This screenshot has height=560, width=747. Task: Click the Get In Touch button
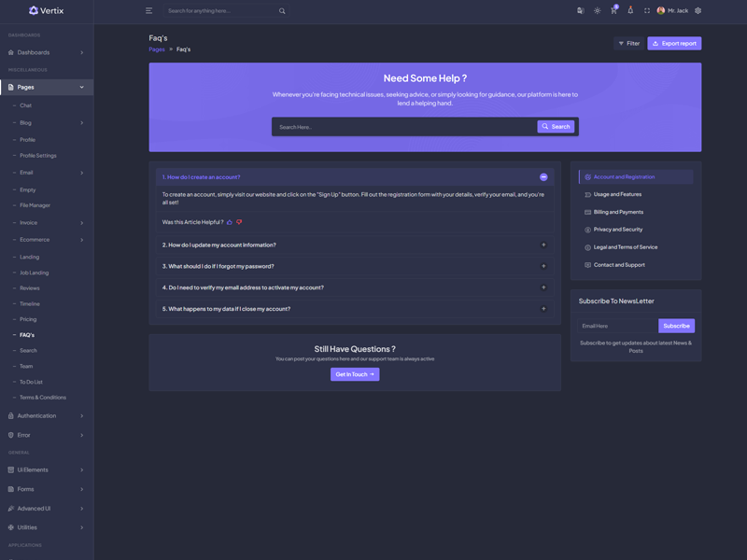(355, 374)
